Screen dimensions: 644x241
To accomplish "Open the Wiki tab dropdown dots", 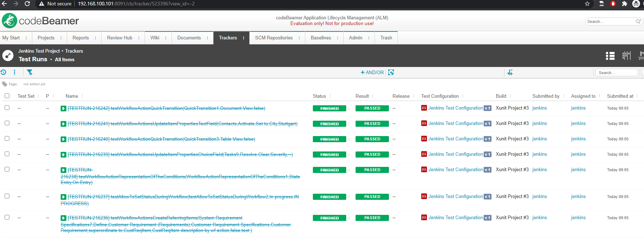I will click(166, 38).
